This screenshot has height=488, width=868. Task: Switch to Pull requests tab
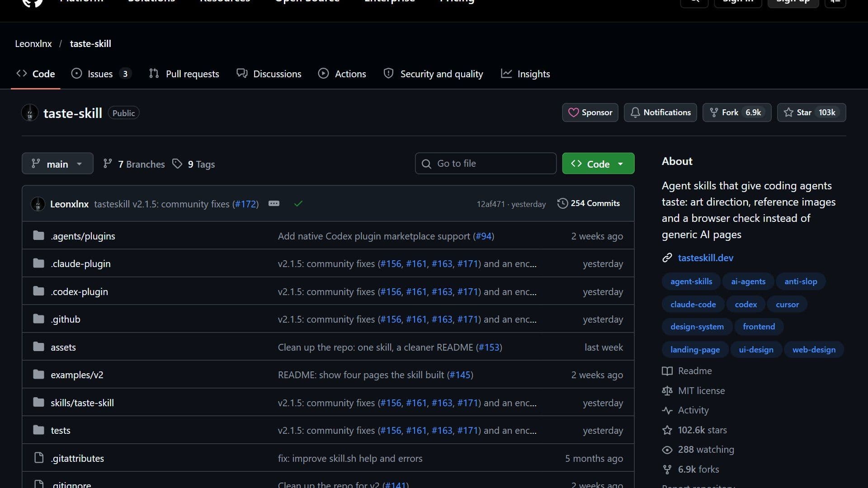coord(184,74)
